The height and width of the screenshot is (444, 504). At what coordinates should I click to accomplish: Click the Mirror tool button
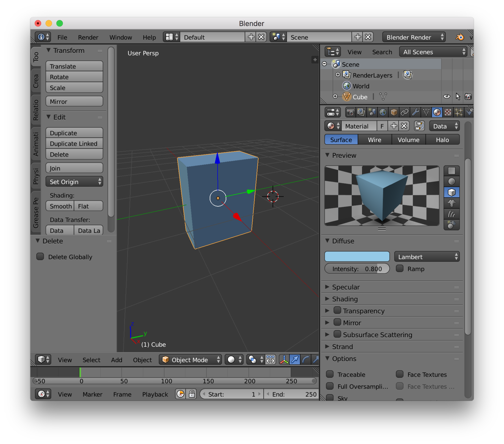coord(74,102)
